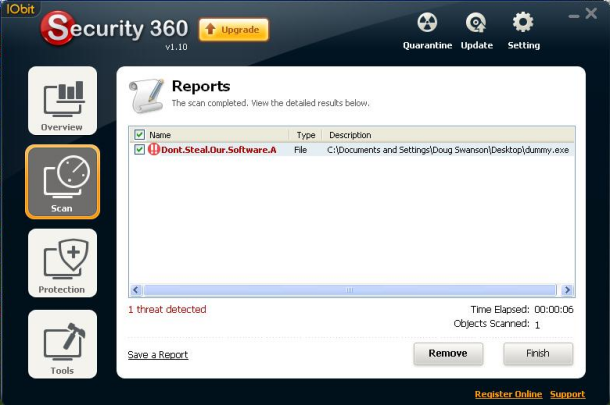The height and width of the screenshot is (405, 610).
Task: Click the File type cell of the threat row
Action: pyautogui.click(x=300, y=150)
